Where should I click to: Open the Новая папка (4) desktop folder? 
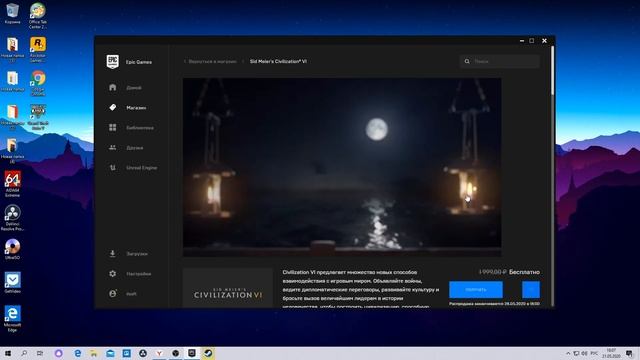click(x=12, y=151)
